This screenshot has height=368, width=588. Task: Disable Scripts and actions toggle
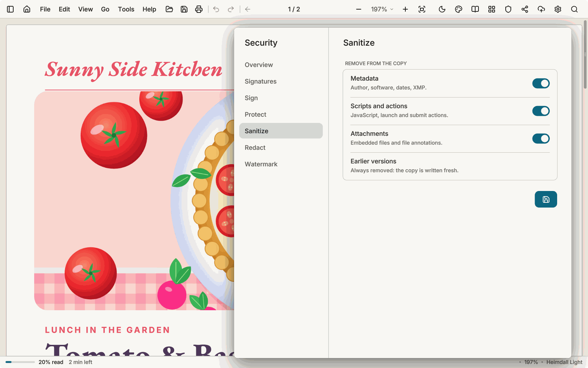tap(541, 111)
